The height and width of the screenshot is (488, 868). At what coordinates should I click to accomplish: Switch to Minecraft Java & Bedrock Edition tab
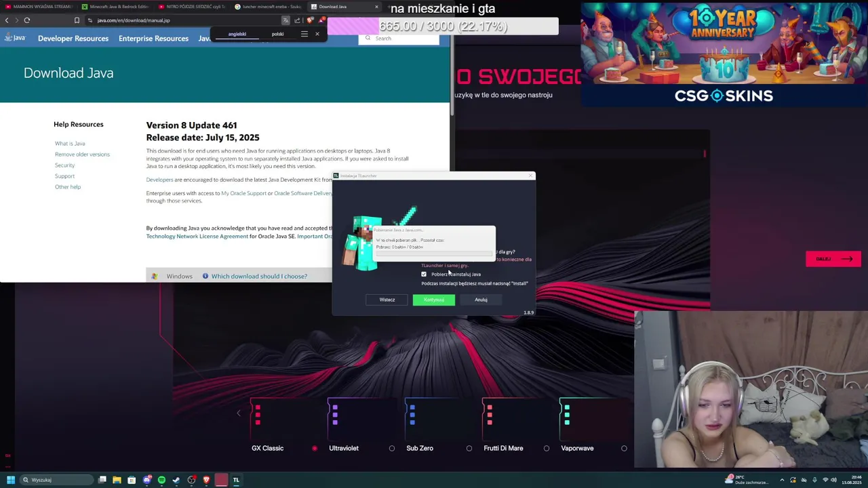click(115, 6)
